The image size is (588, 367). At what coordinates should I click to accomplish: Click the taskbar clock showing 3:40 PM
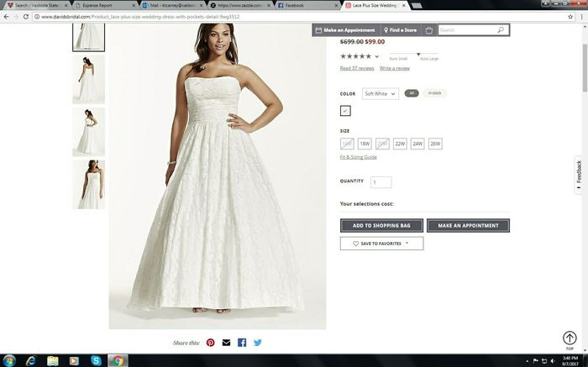click(x=570, y=361)
